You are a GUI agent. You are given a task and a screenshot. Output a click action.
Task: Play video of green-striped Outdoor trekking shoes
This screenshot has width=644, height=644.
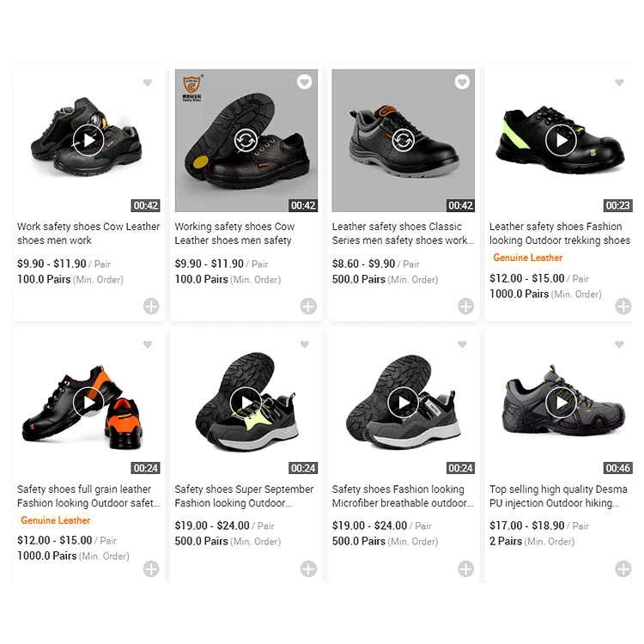point(561,141)
